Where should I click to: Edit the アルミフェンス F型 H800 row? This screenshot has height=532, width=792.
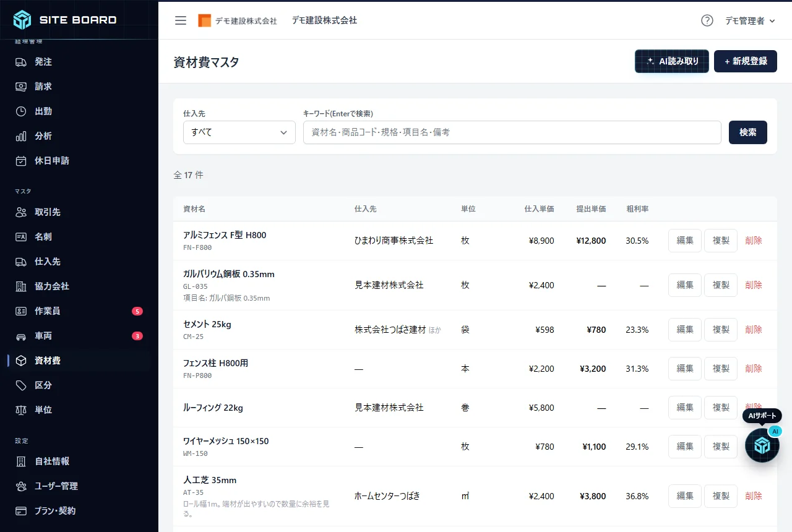click(685, 241)
